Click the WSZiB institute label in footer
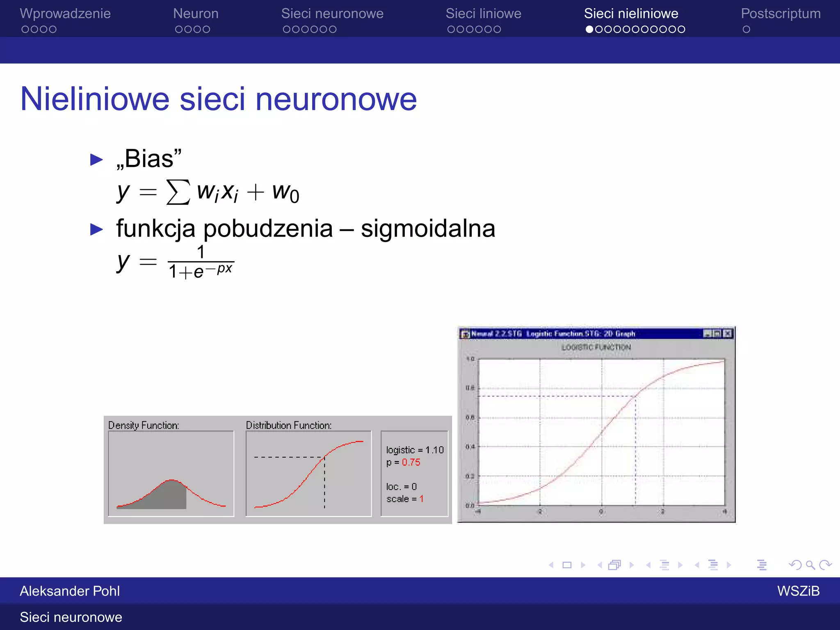This screenshot has height=630, width=840. tap(798, 591)
